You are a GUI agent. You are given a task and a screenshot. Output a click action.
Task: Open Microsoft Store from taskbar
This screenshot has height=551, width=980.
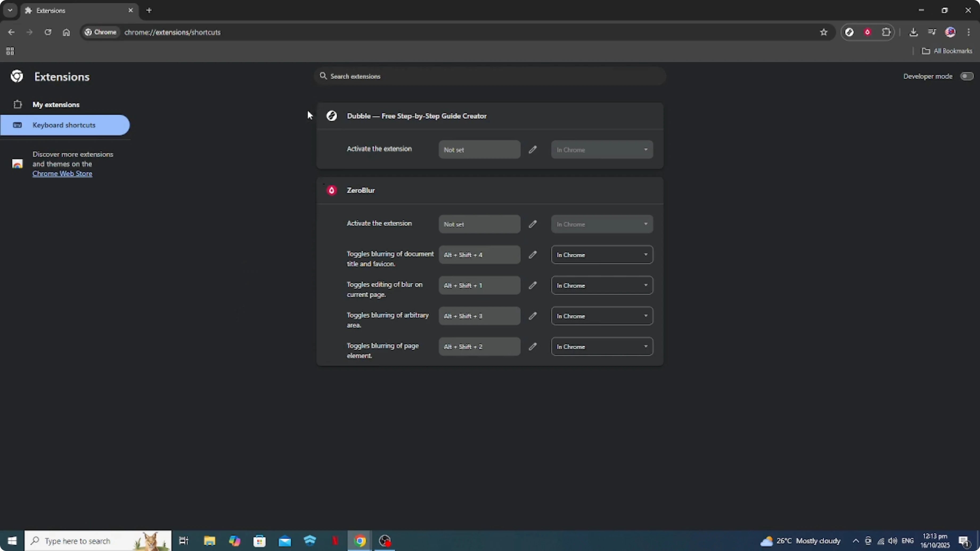click(x=259, y=541)
